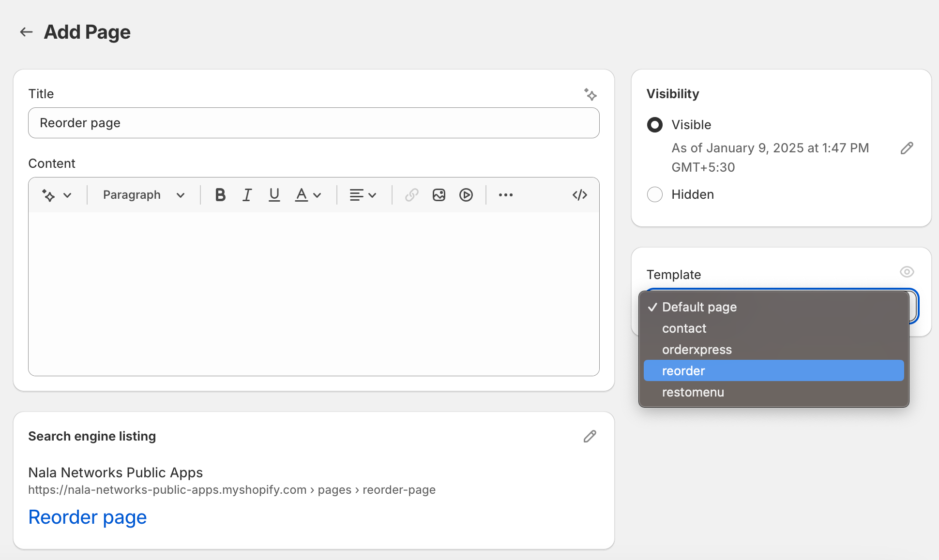Toggle underline formatting in editor toolbar
The height and width of the screenshot is (560, 939).
[x=274, y=195]
